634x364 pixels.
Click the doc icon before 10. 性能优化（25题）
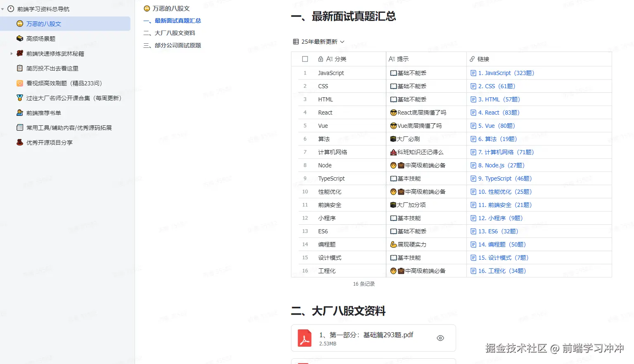[473, 192]
